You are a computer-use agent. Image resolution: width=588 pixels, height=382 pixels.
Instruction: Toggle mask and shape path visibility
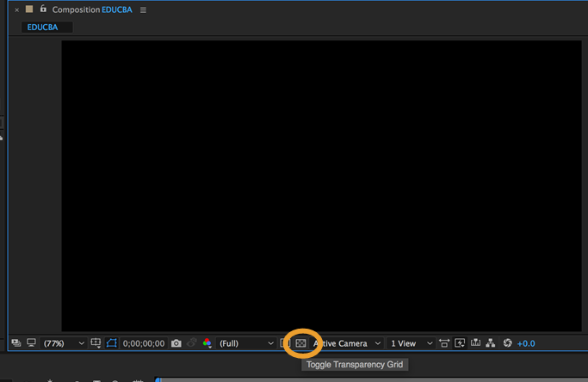click(111, 343)
